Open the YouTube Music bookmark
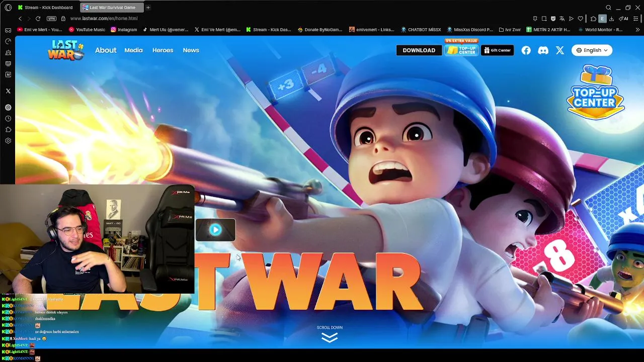Viewport: 644px width, 362px height. (87, 30)
